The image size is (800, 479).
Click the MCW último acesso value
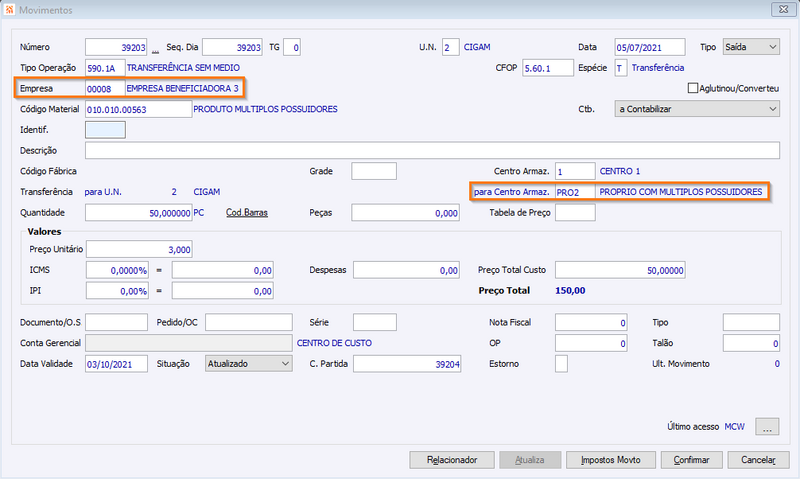[734, 426]
